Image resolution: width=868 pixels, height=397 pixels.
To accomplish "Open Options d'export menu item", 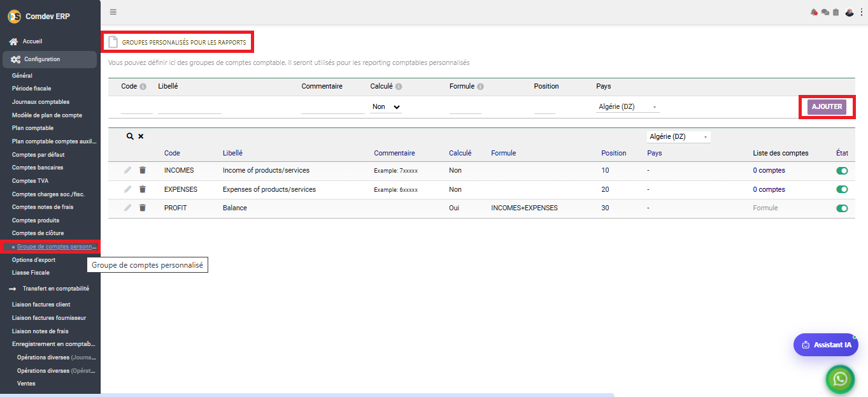I will (34, 260).
